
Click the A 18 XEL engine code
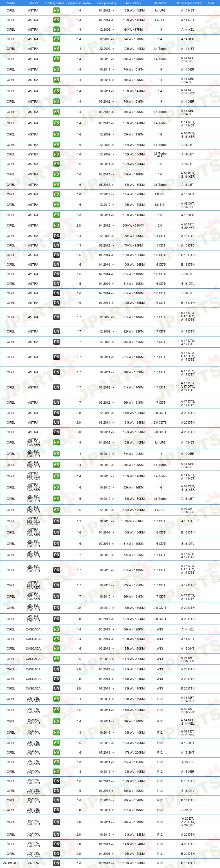tap(188, 762)
